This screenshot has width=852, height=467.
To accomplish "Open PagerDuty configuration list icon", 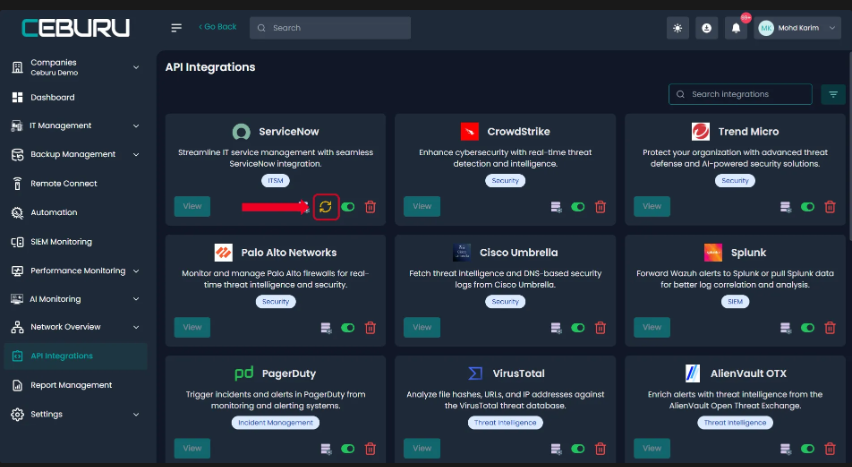I will tap(325, 449).
